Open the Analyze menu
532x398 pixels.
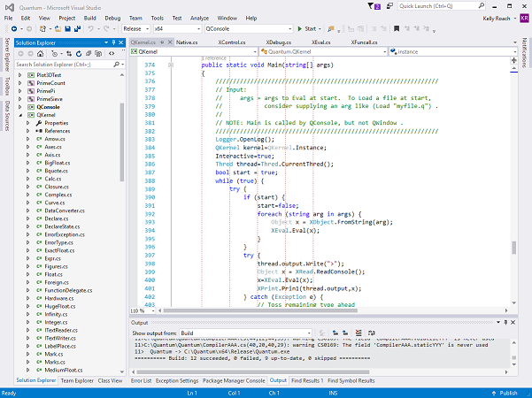pyautogui.click(x=199, y=19)
